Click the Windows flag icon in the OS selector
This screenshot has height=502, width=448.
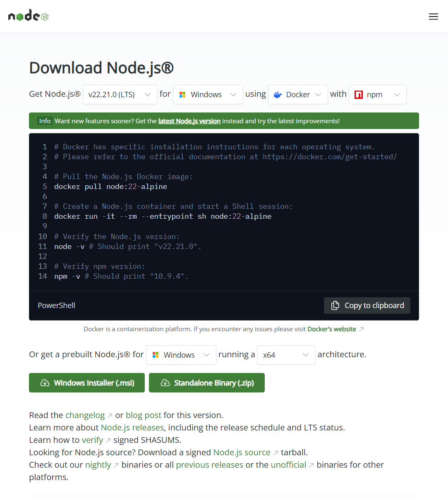(182, 94)
